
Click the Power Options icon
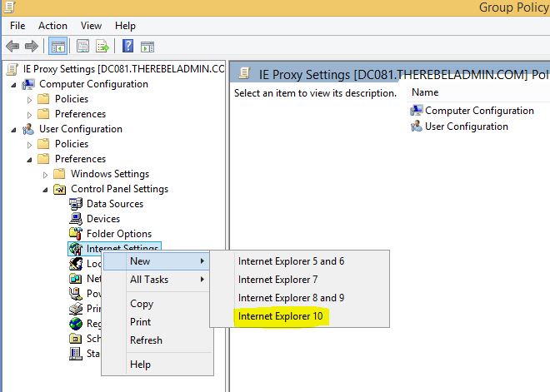[76, 294]
